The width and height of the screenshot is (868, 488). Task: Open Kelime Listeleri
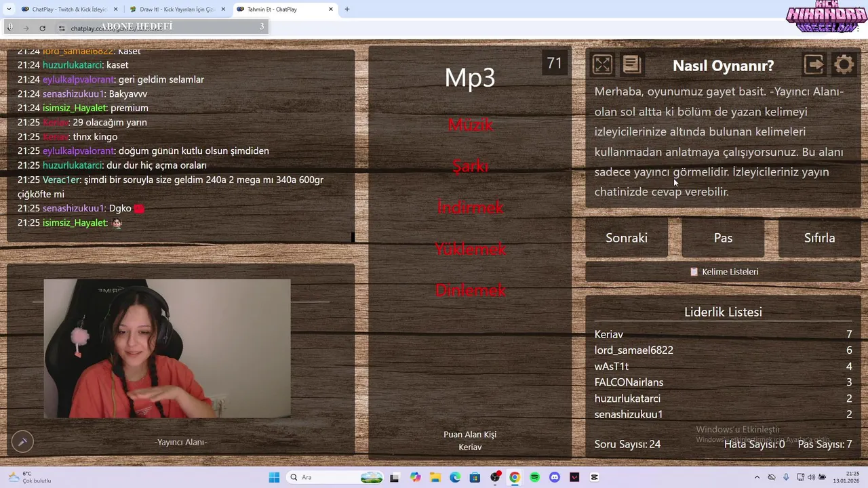pos(724,272)
